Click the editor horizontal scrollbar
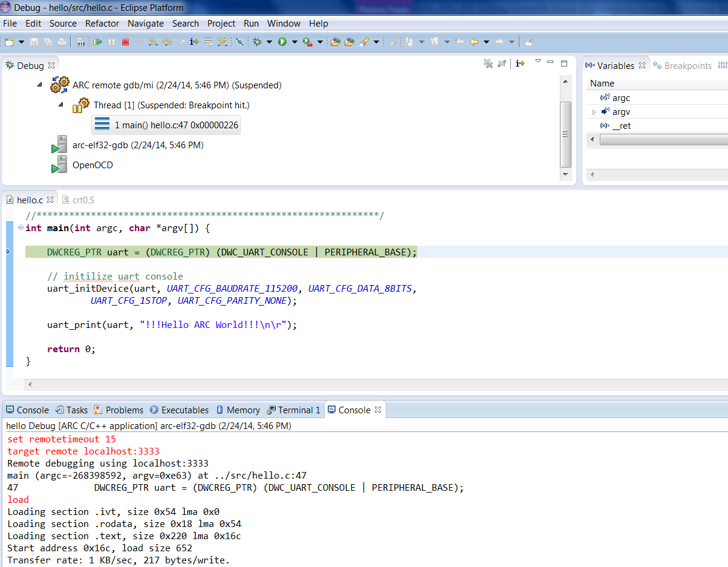 coord(375,384)
